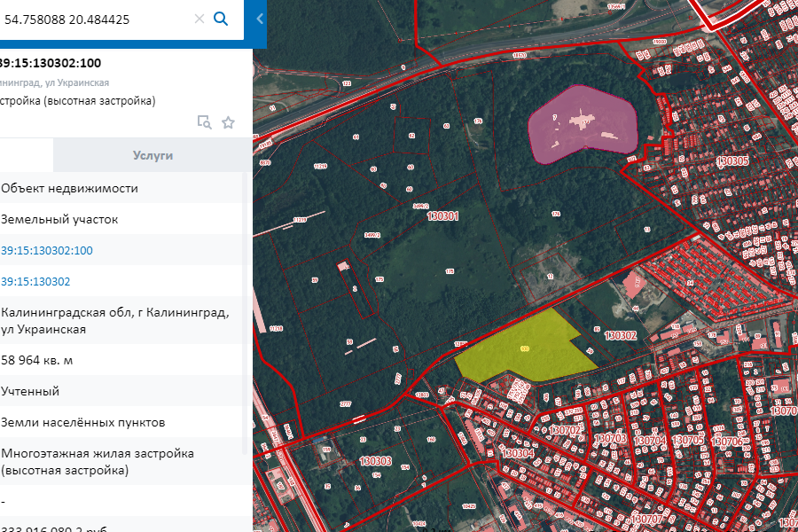Clear the search field with the X
This screenshot has width=798, height=532.
pyautogui.click(x=199, y=19)
